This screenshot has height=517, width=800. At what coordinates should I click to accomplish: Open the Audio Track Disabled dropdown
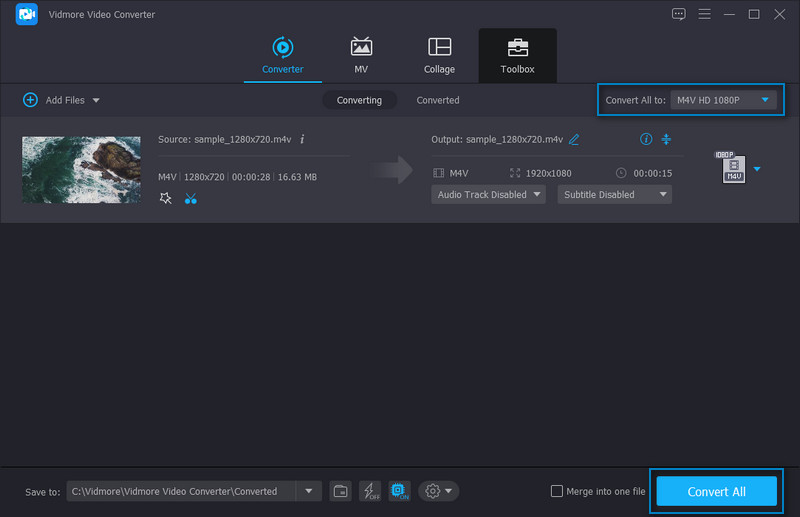click(488, 195)
